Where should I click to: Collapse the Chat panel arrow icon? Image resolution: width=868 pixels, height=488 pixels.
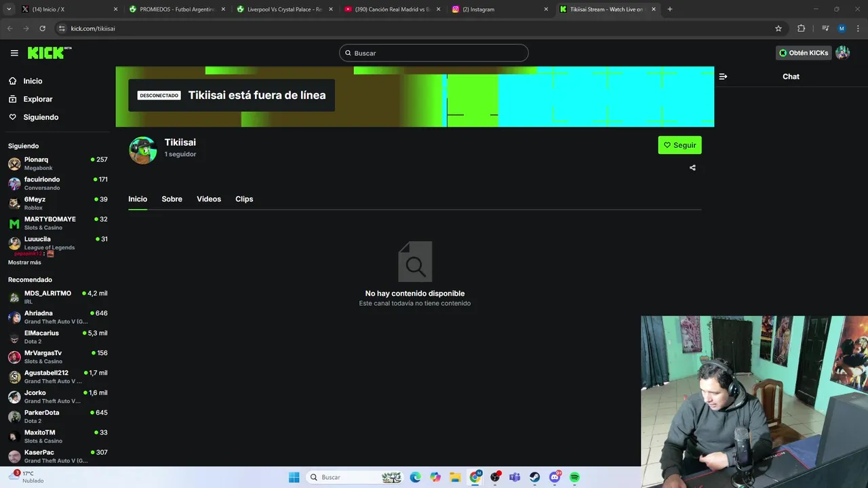click(723, 77)
